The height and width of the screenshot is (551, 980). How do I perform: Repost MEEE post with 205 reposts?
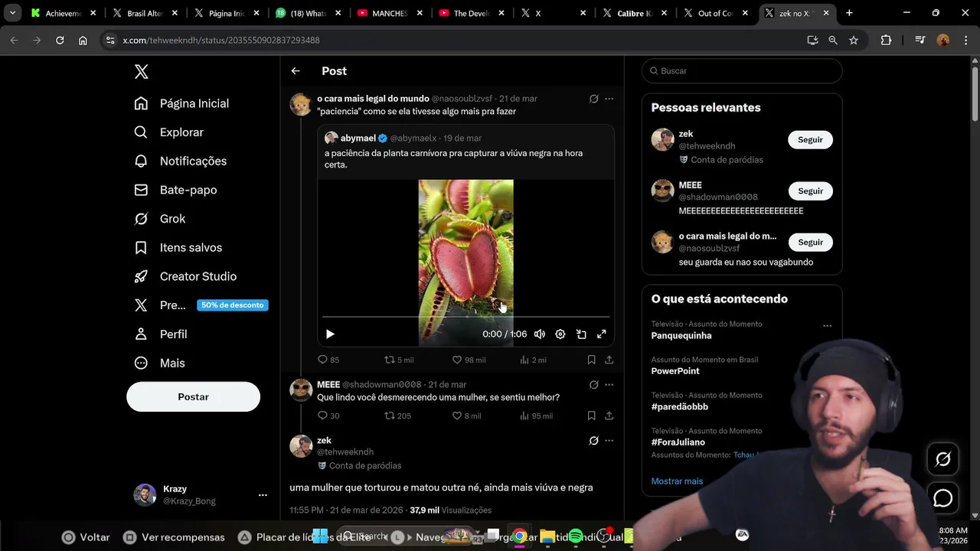(397, 416)
